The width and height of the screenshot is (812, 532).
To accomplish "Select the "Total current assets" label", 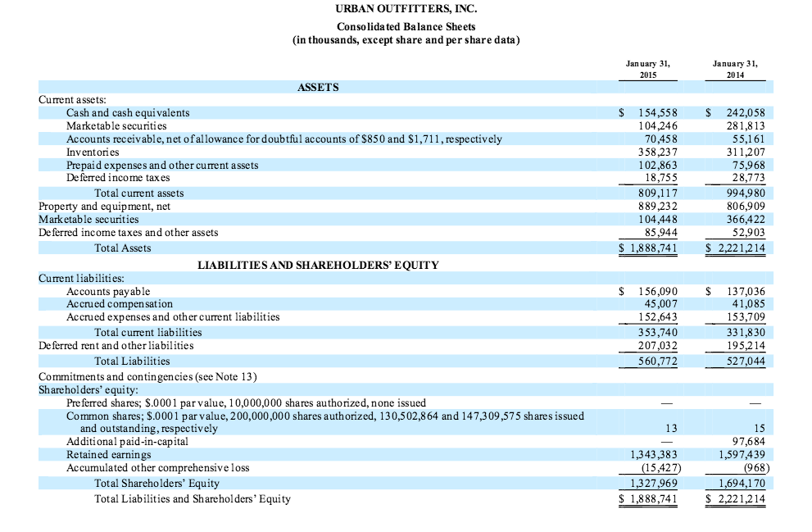I will [138, 193].
